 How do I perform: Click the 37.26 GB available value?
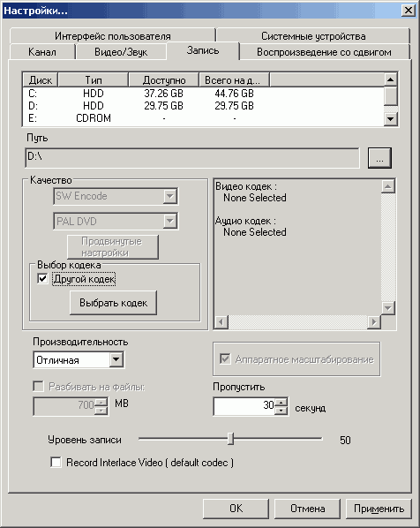[x=163, y=94]
